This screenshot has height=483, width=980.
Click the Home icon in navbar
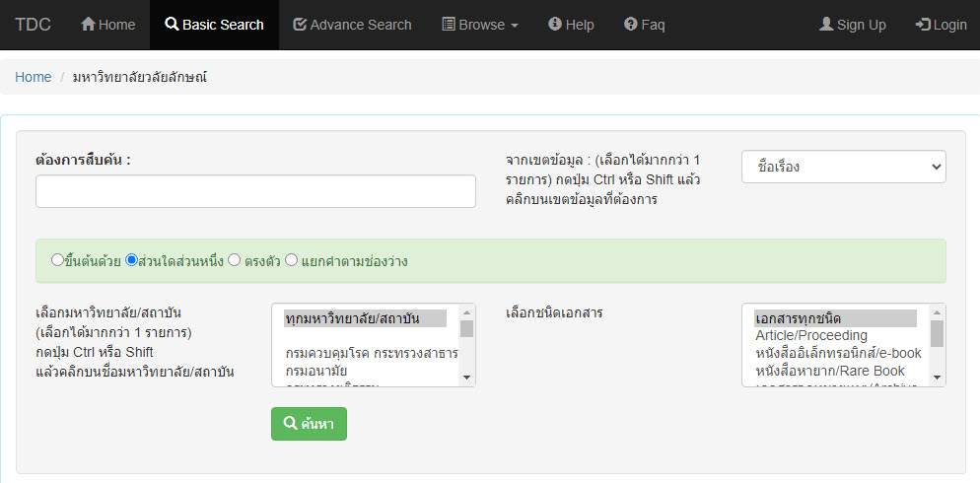tap(88, 25)
